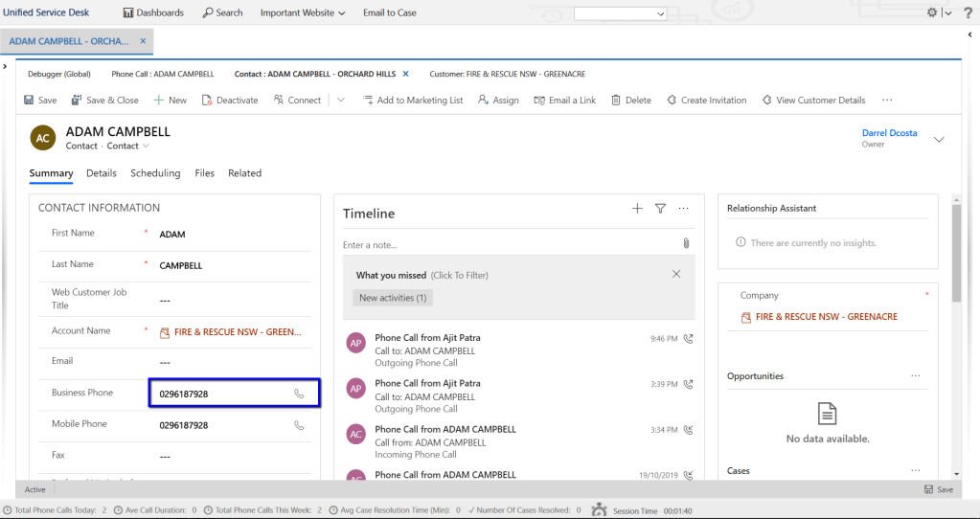Add a new Timeline activity with plus icon
Image resolution: width=980 pixels, height=519 pixels.
click(637, 209)
